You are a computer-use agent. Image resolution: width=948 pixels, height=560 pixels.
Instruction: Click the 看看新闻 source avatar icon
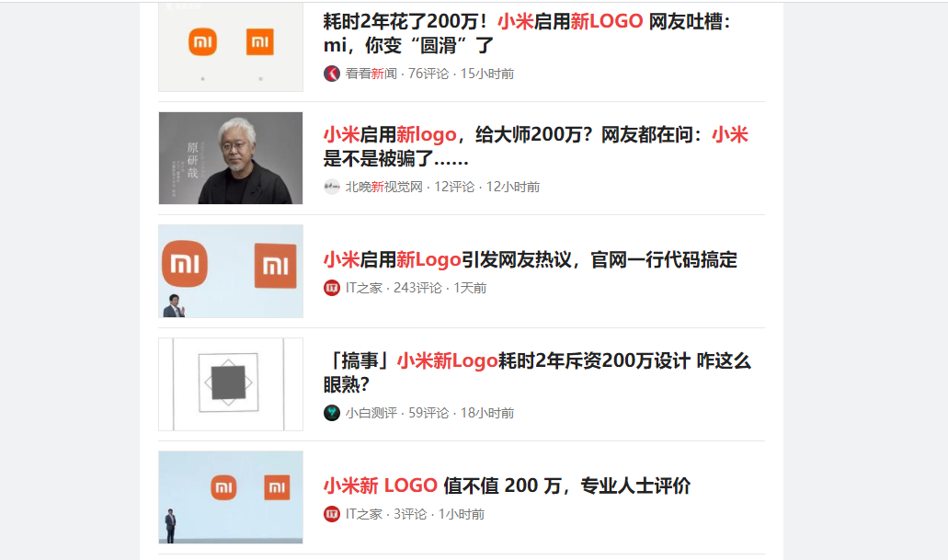click(x=332, y=74)
